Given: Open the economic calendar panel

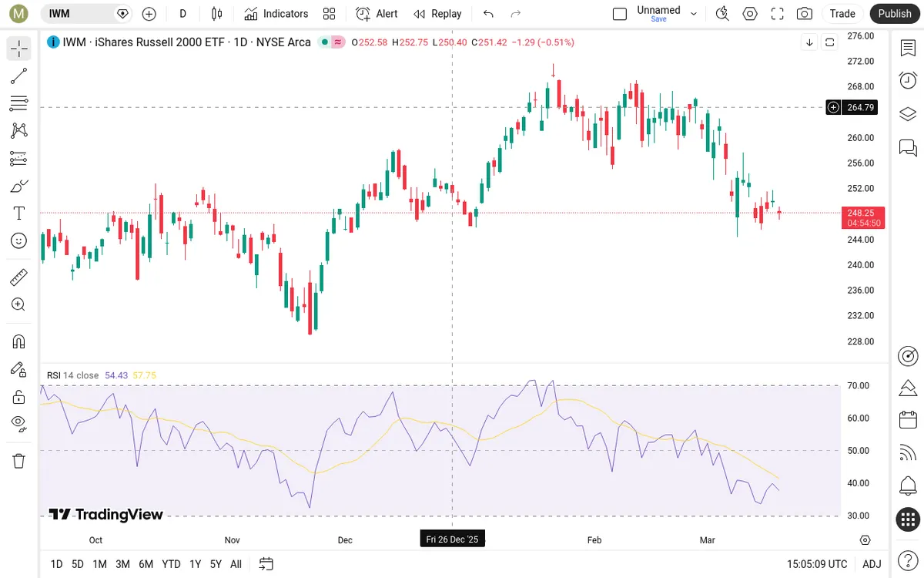Looking at the screenshot, I should pos(908,420).
